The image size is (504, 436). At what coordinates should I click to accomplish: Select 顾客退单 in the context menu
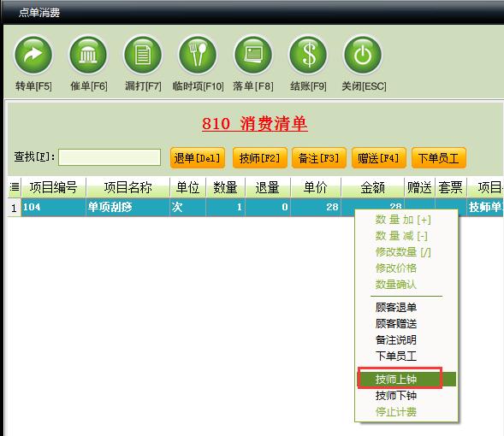[x=396, y=307]
